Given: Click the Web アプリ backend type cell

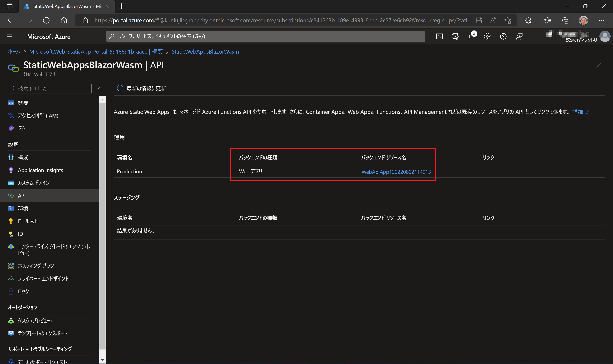Looking at the screenshot, I should pos(250,171).
